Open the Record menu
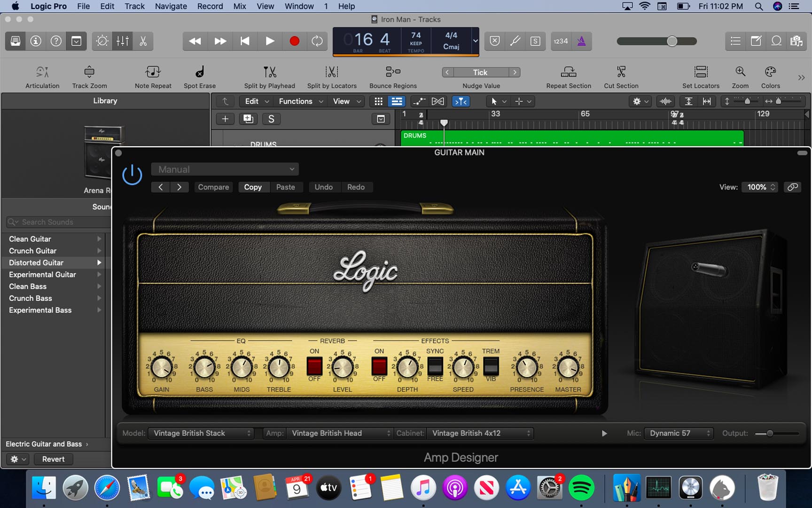 point(210,6)
